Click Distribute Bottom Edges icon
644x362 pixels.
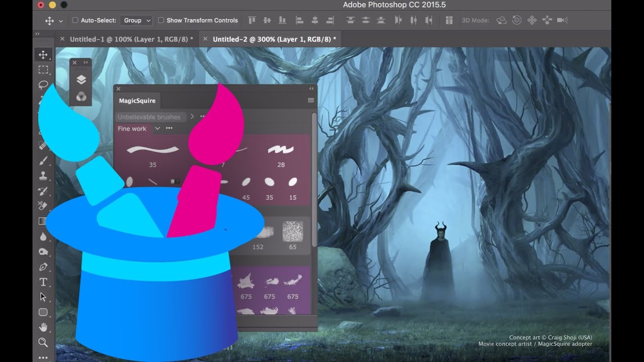point(381,20)
